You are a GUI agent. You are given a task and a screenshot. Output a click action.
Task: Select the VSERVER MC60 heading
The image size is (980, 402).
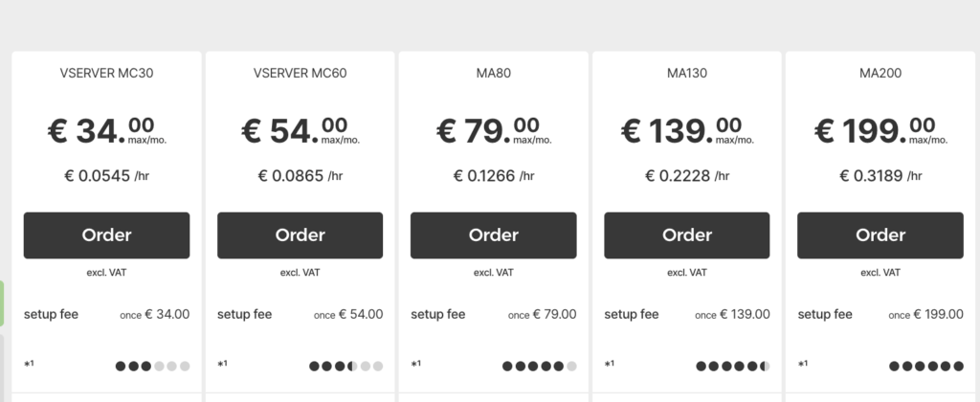pos(300,73)
